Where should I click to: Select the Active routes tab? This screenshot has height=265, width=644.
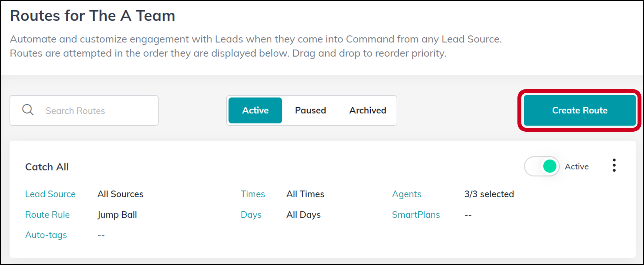[x=255, y=110]
